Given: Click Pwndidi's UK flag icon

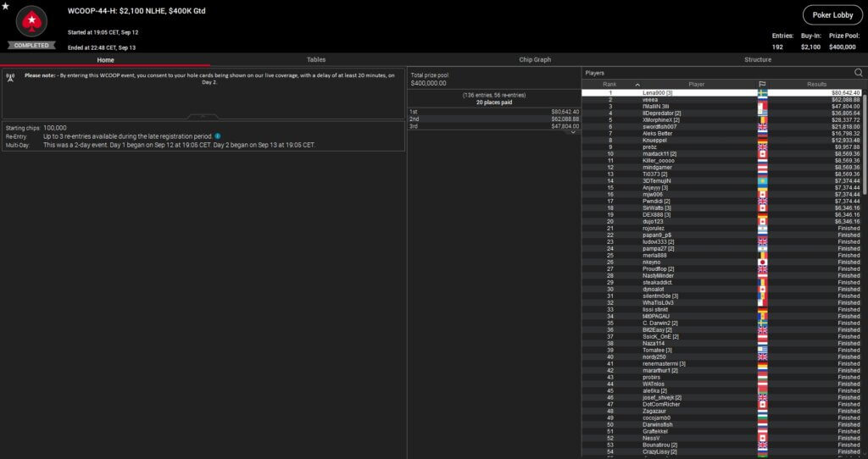Looking at the screenshot, I should pos(762,202).
